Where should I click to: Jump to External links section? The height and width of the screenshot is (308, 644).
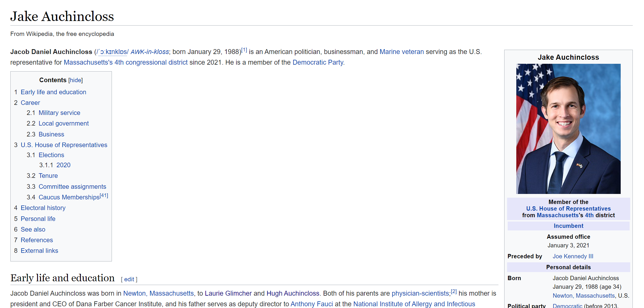(39, 251)
